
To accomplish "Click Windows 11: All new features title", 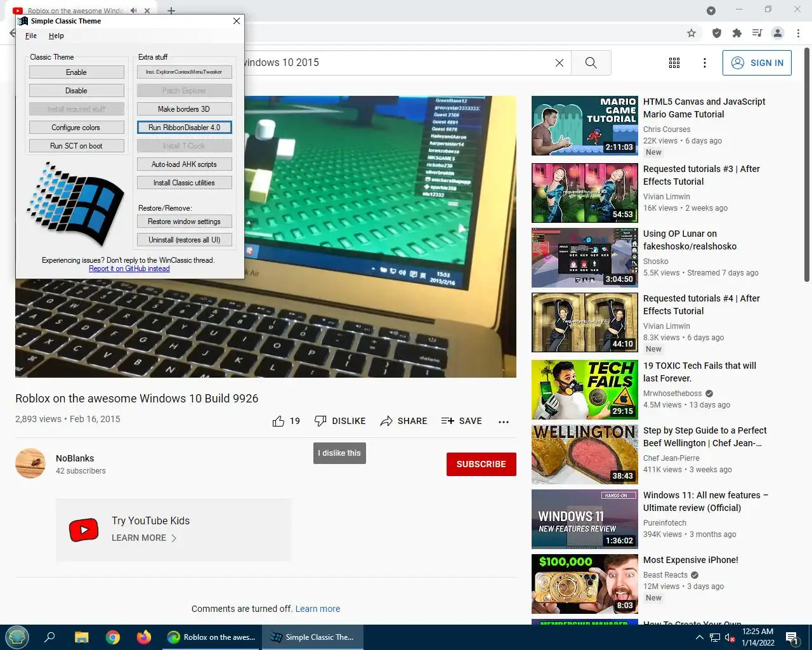I will [705, 501].
